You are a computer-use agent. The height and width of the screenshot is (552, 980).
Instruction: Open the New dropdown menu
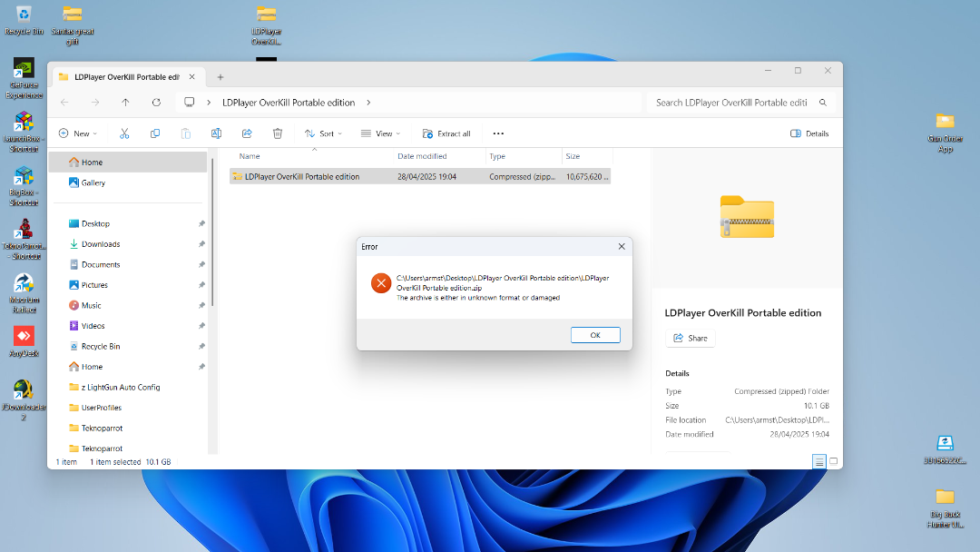[78, 133]
